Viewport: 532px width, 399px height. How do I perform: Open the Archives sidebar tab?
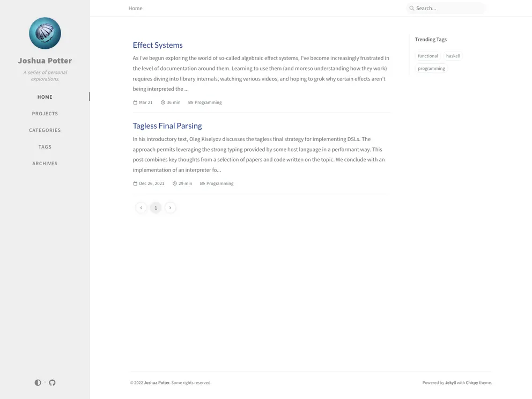[x=45, y=164]
